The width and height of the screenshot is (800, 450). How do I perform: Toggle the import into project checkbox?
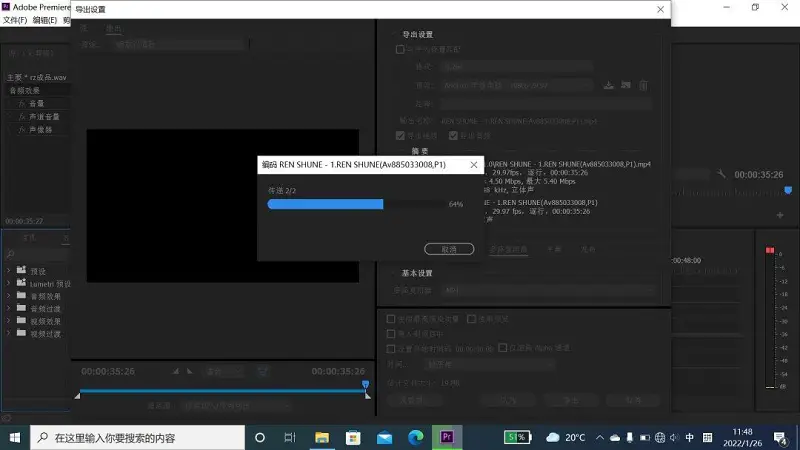[391, 334]
